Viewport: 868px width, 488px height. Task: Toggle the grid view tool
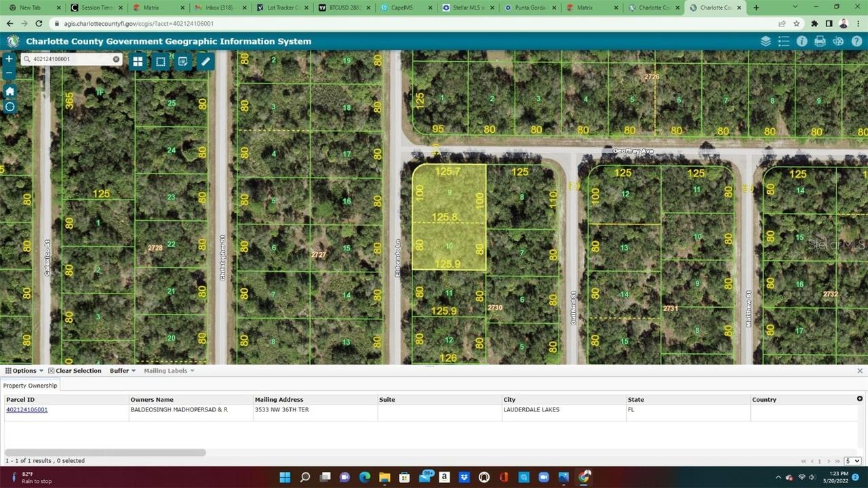138,61
